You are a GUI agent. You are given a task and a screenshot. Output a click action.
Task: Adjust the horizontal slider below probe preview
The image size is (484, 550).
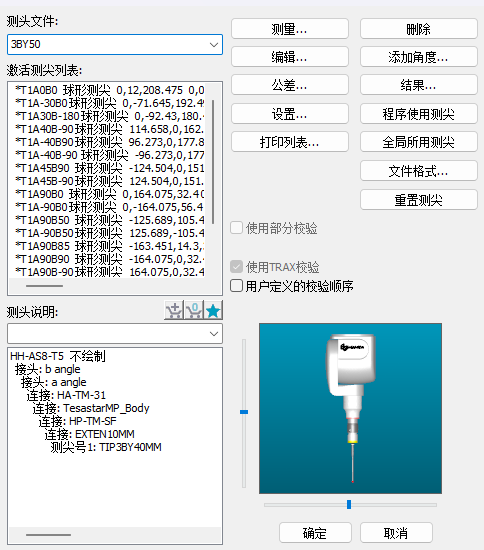(x=349, y=504)
